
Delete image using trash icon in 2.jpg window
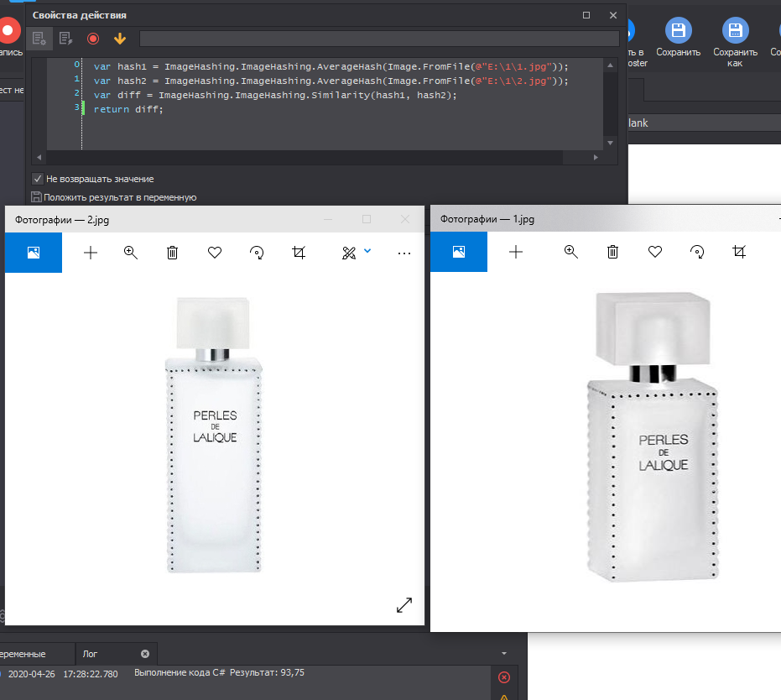172,253
